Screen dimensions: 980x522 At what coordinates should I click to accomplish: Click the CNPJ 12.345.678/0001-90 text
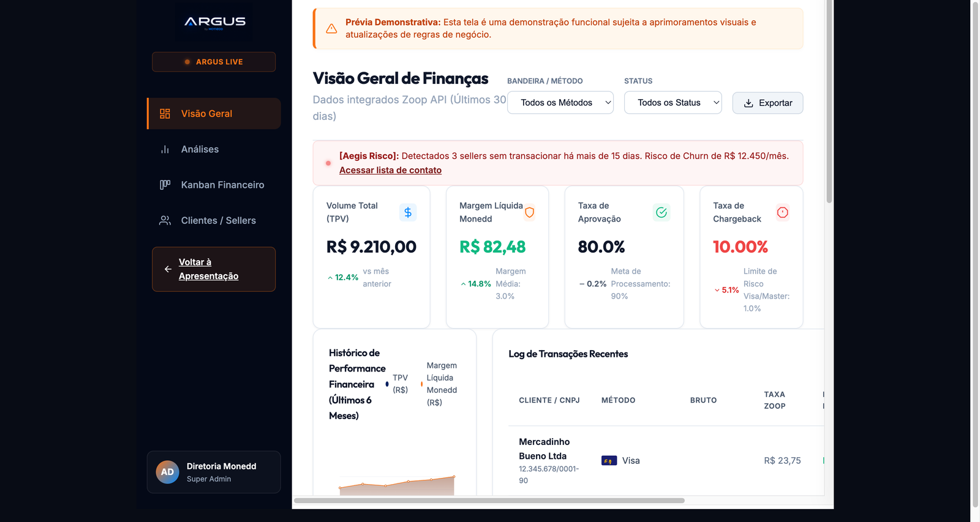tap(549, 475)
